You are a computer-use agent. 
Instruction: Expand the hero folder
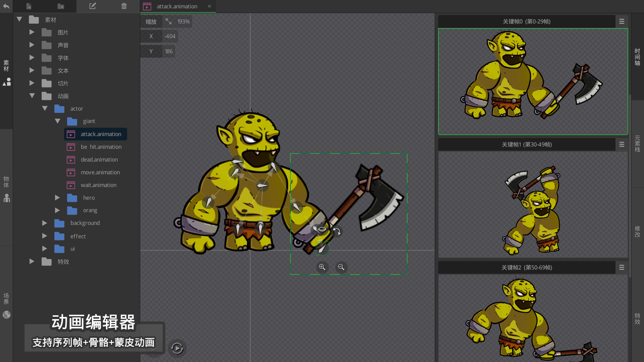coord(57,198)
